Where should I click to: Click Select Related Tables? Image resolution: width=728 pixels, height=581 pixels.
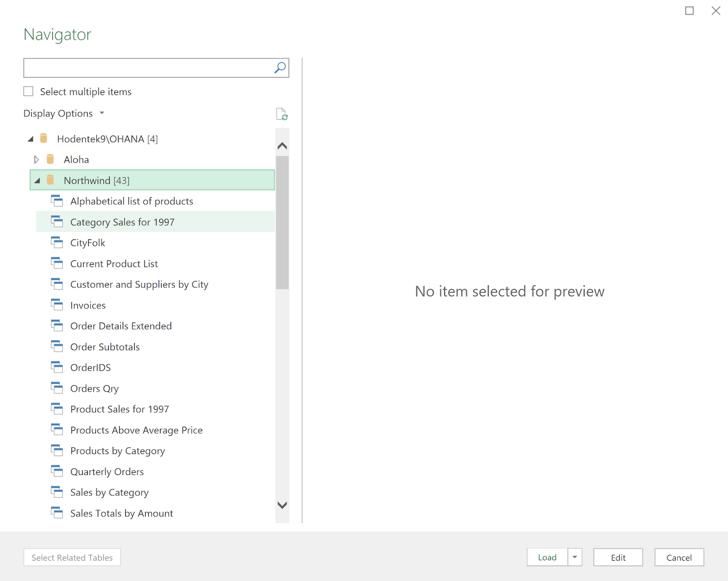(x=71, y=557)
